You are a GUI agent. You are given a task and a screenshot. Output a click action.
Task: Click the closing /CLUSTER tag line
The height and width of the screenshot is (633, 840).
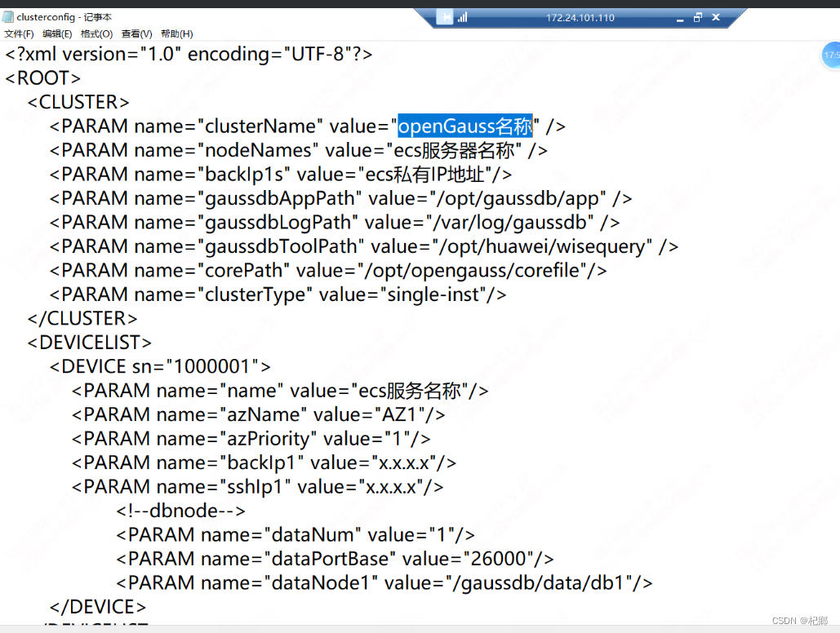[82, 319]
